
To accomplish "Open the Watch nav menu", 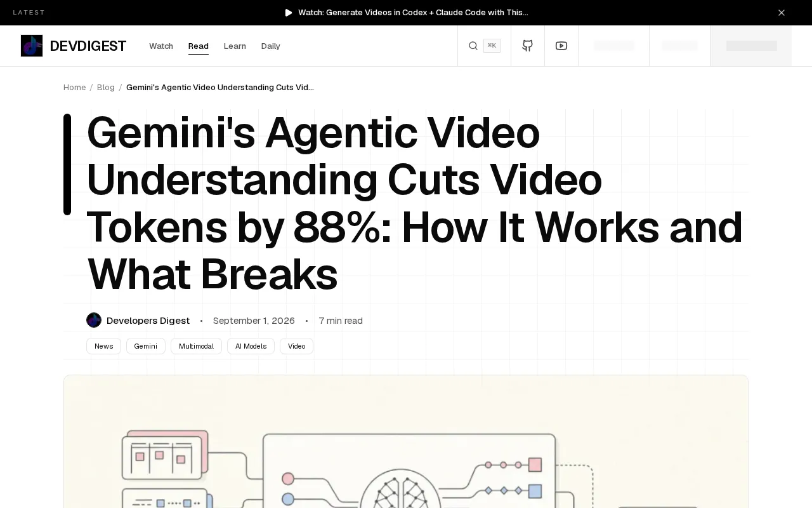I will [x=161, y=46].
